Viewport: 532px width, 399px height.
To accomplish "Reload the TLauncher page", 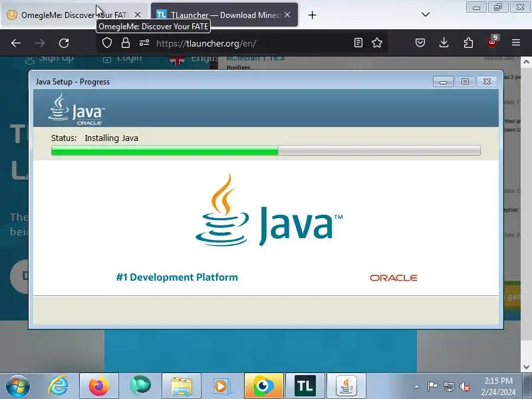I will coord(64,43).
